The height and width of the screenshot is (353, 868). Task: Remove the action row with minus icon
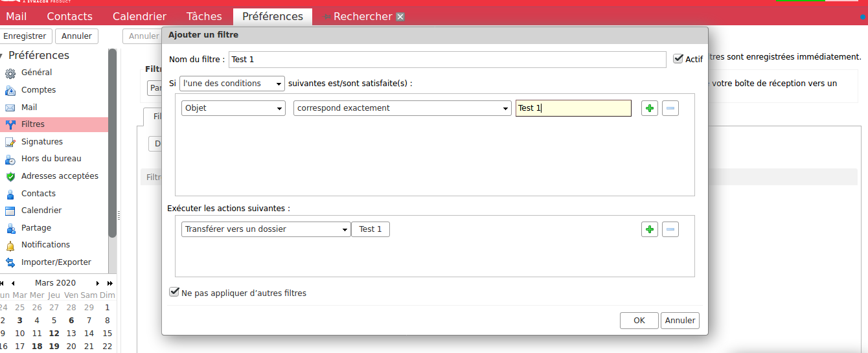[670, 229]
